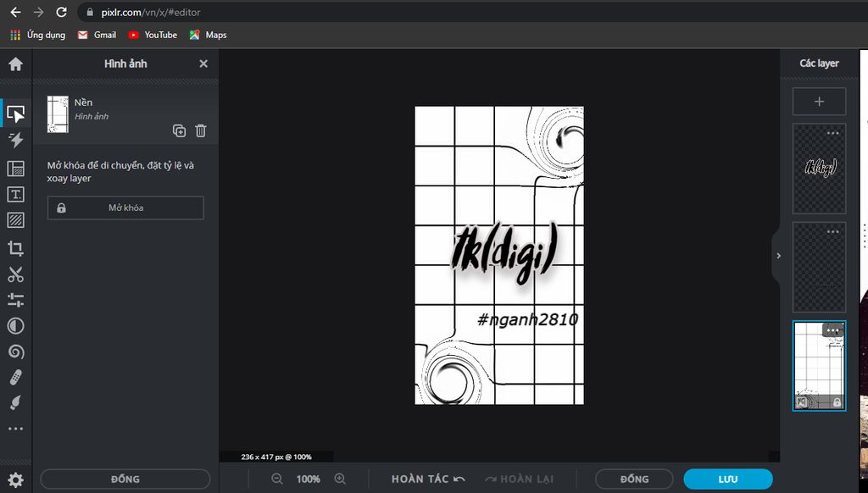Click Mở khóa to unlock the layer
868x493 pixels.
[x=125, y=208]
